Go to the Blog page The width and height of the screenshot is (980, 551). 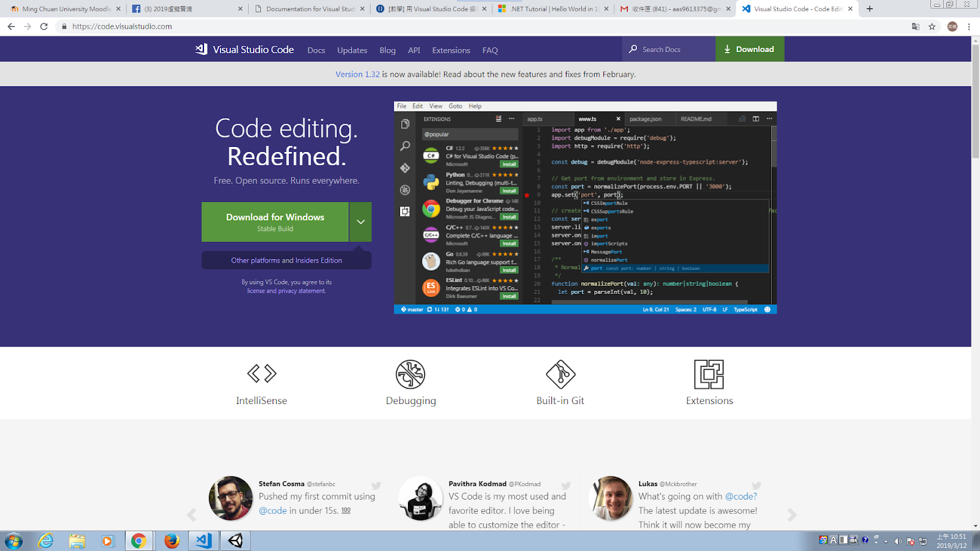388,50
